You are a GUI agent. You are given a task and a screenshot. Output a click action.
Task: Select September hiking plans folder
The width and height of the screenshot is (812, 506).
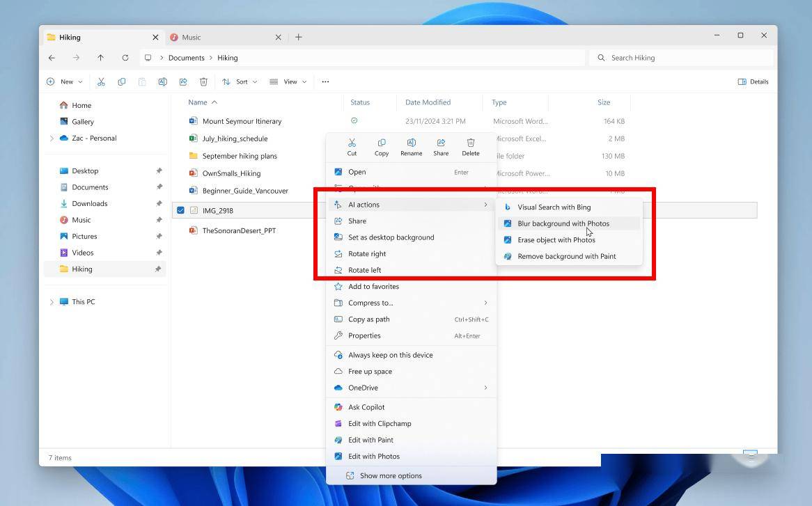pyautogui.click(x=240, y=156)
